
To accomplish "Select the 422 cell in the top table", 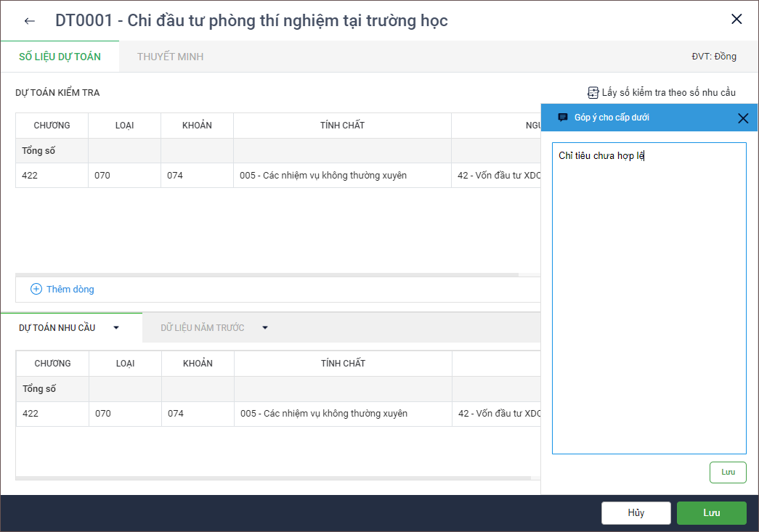I will pos(52,176).
